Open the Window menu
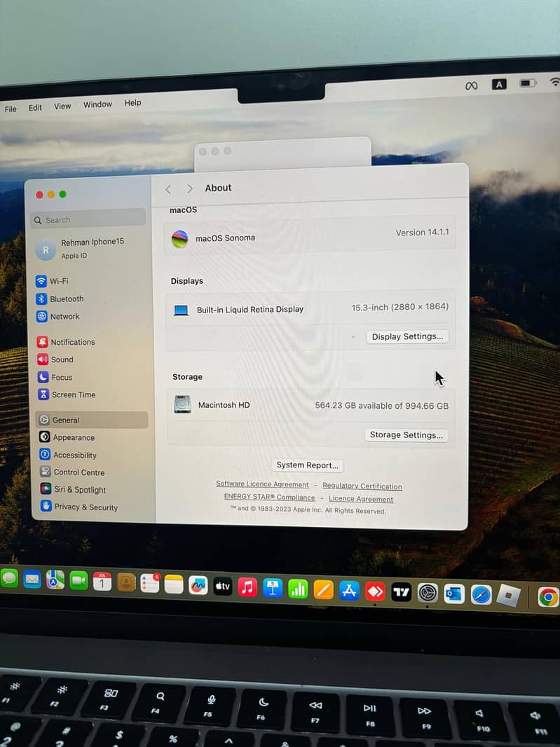 click(97, 104)
